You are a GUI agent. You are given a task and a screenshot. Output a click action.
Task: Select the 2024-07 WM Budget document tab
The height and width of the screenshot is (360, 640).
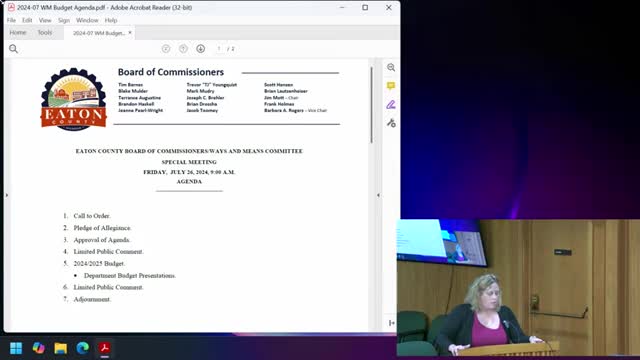click(x=99, y=33)
